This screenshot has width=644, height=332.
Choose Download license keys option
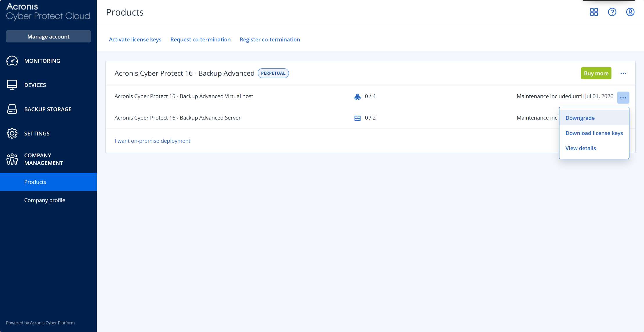pyautogui.click(x=594, y=133)
